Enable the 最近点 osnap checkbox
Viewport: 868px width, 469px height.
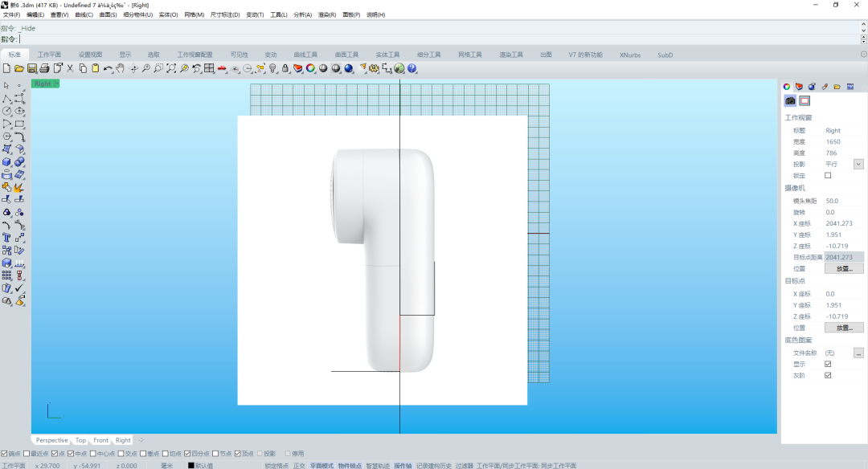(27, 454)
